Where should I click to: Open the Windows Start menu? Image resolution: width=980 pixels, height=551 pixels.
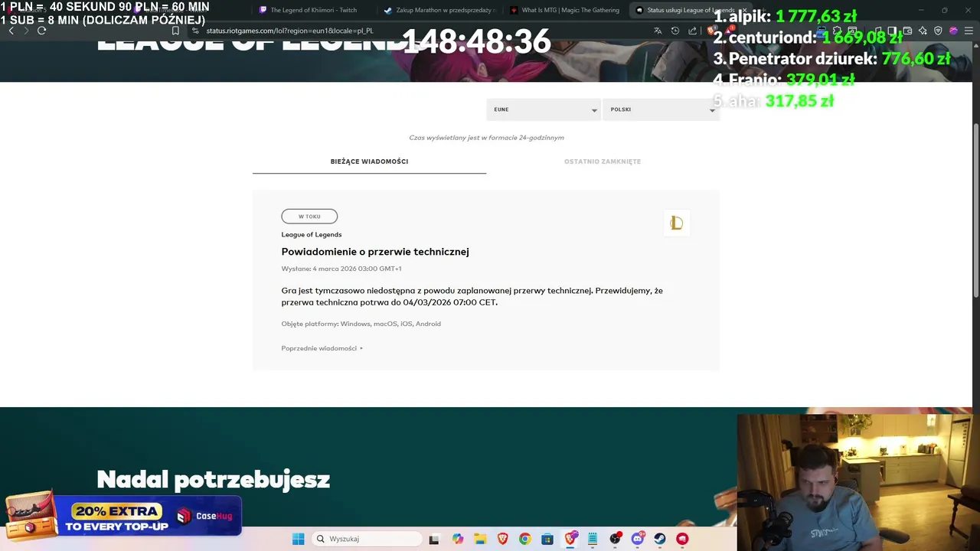pos(299,539)
